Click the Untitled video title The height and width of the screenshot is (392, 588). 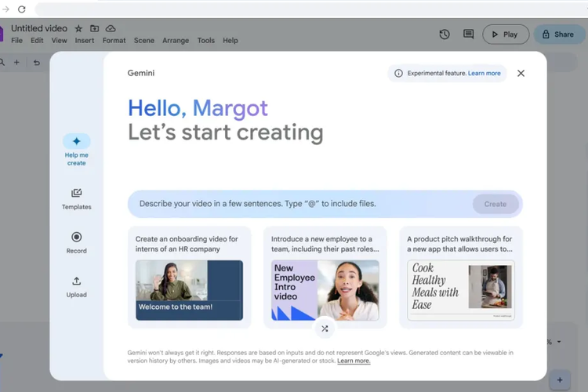click(x=39, y=28)
